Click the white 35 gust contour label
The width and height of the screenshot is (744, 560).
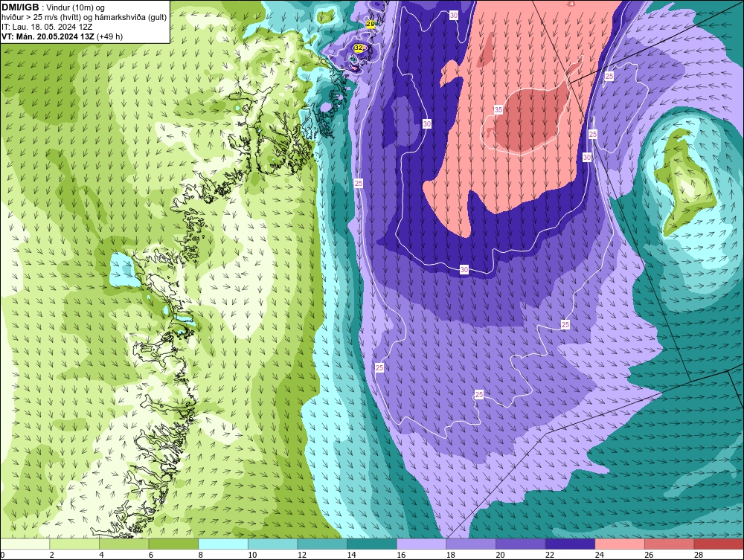[498, 110]
